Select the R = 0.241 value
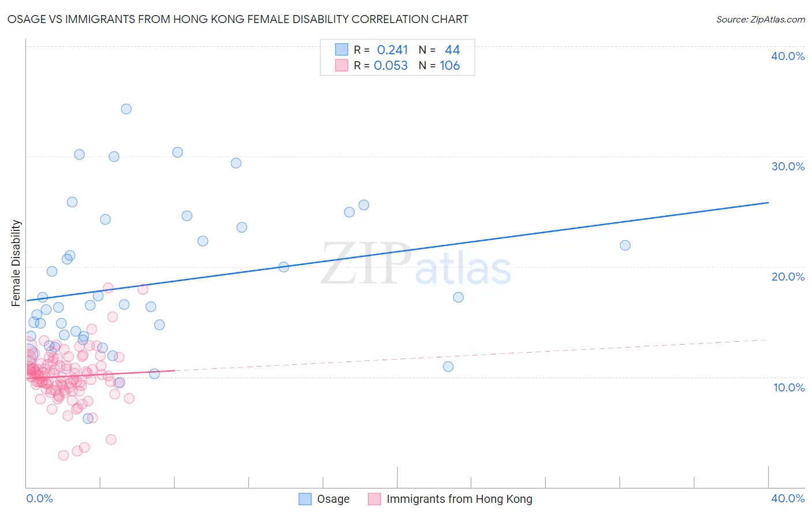This screenshot has width=812, height=515. 381,50
